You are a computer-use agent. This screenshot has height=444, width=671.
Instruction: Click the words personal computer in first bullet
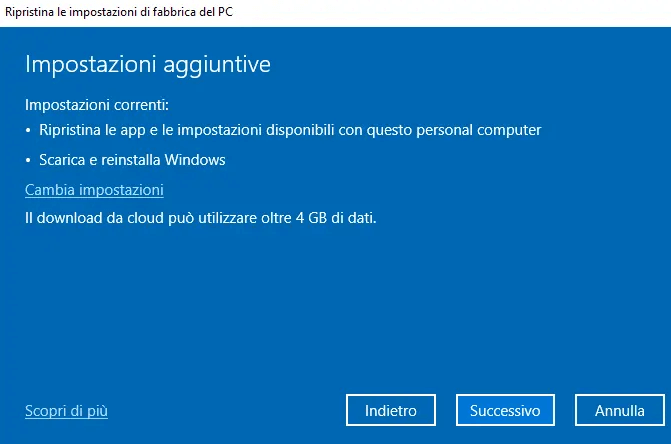pos(486,130)
